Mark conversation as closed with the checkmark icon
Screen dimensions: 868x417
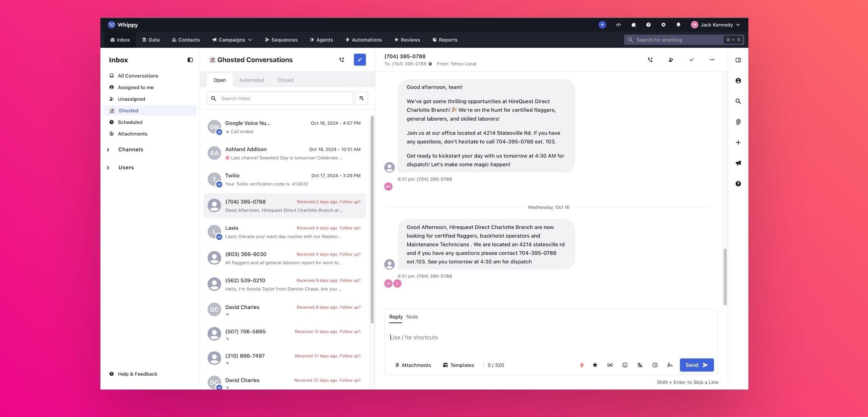tap(691, 60)
